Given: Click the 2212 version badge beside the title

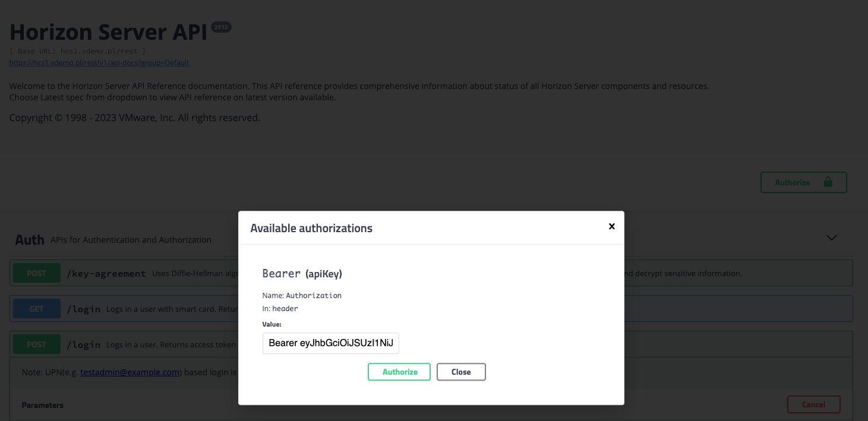Looking at the screenshot, I should 220,27.
